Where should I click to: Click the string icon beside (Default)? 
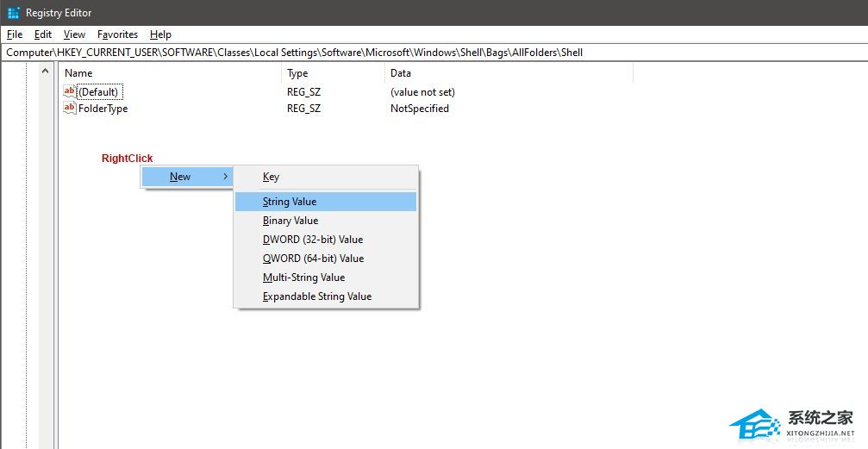point(70,91)
